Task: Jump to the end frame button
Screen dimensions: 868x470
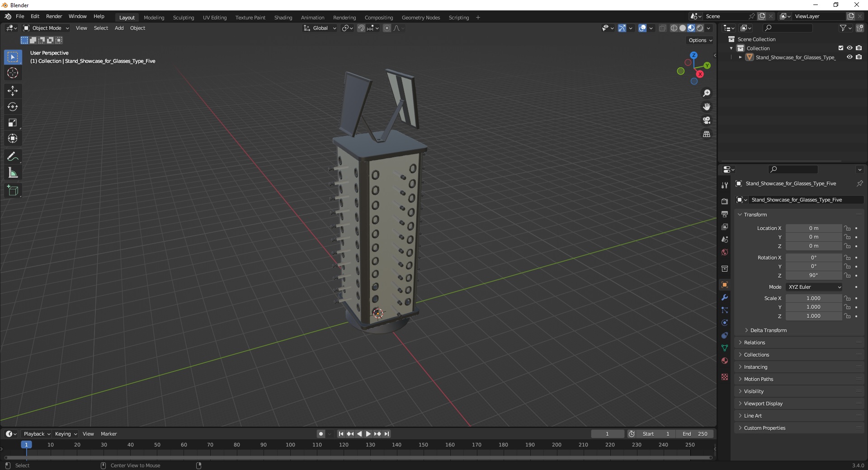Action: point(387,434)
